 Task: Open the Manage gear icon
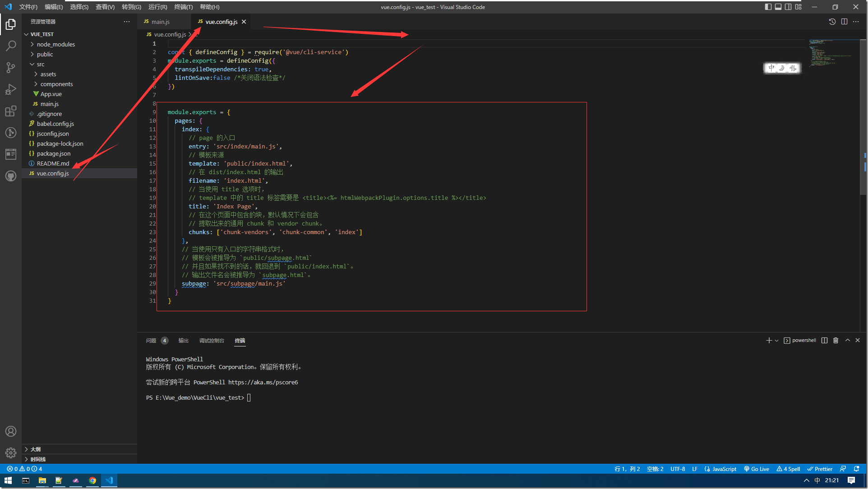[x=11, y=452]
